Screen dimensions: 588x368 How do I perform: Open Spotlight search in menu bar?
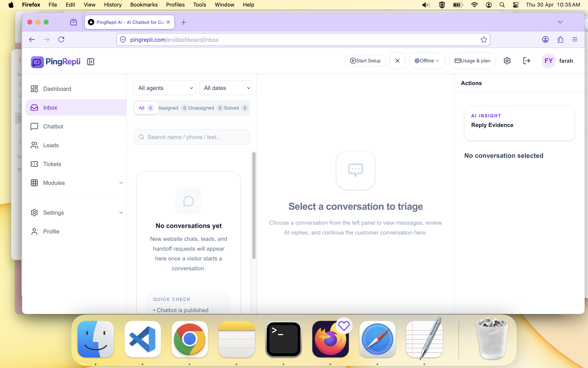(502, 5)
